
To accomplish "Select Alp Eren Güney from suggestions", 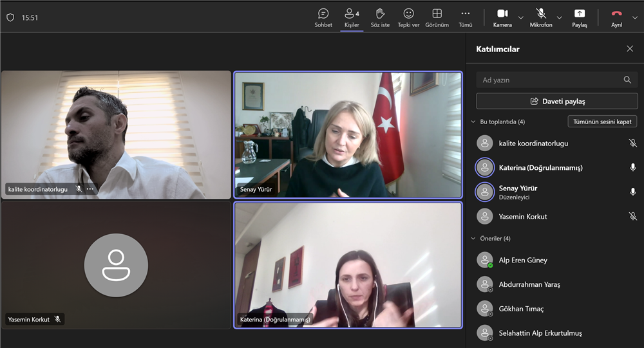I will [x=523, y=261].
